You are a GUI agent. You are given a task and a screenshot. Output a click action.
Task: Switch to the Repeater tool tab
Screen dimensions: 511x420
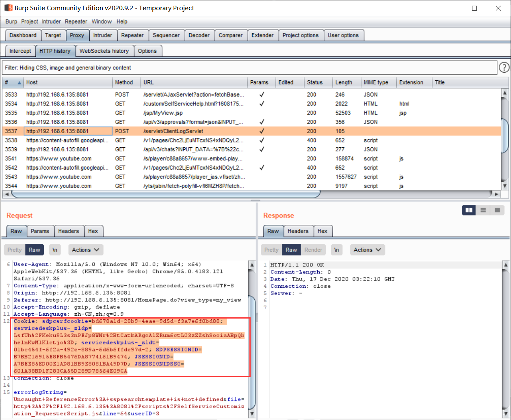[132, 35]
